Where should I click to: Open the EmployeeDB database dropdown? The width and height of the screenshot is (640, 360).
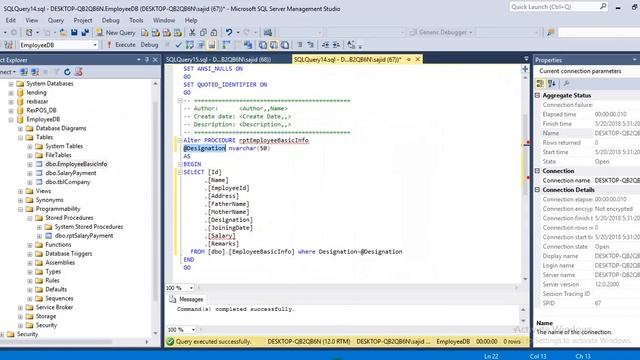coord(95,45)
